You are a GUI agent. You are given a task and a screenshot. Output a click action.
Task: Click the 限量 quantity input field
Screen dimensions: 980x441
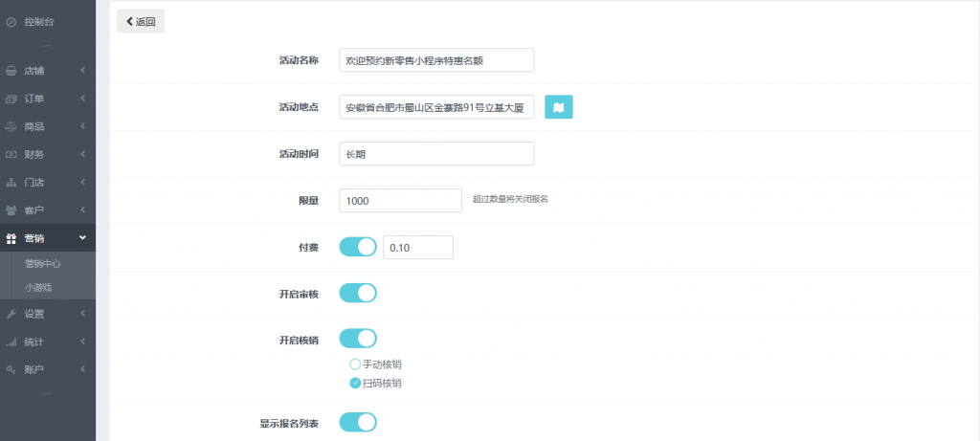(x=401, y=200)
